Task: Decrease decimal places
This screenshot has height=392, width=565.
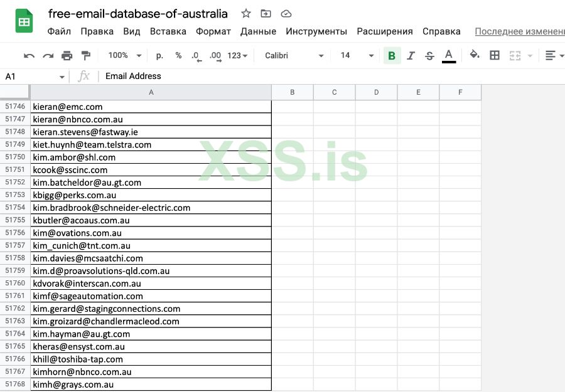Action: coord(196,56)
